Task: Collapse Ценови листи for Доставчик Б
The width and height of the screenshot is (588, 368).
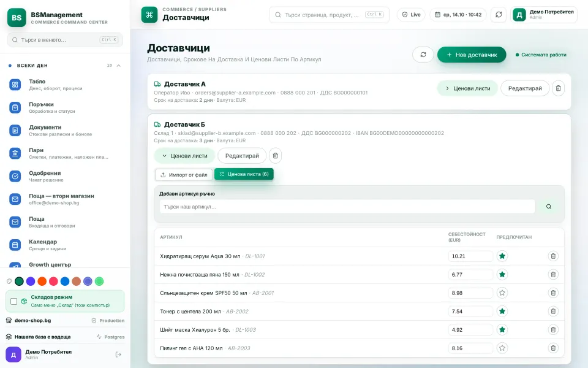Action: (184, 155)
